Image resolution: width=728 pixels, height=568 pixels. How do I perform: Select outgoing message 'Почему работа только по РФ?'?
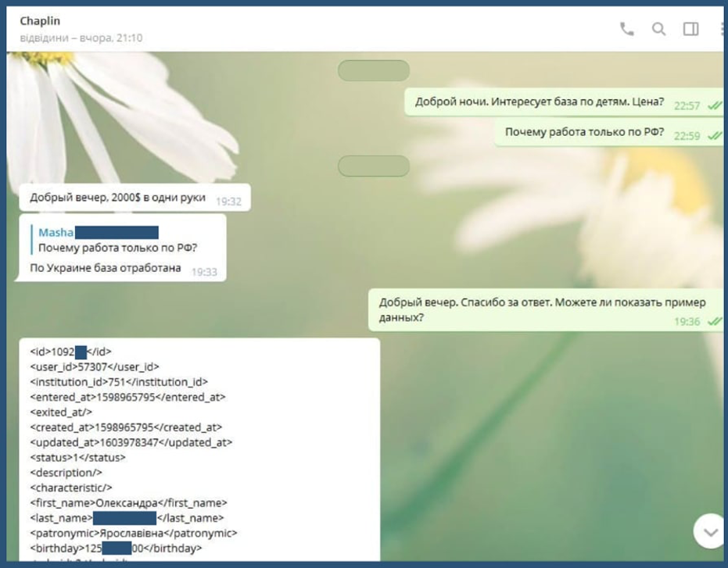(584, 132)
